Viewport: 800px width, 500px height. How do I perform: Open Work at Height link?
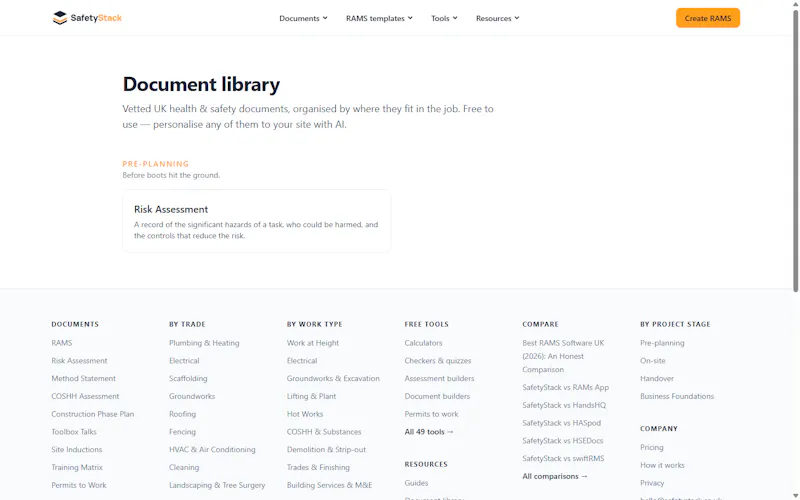point(313,343)
